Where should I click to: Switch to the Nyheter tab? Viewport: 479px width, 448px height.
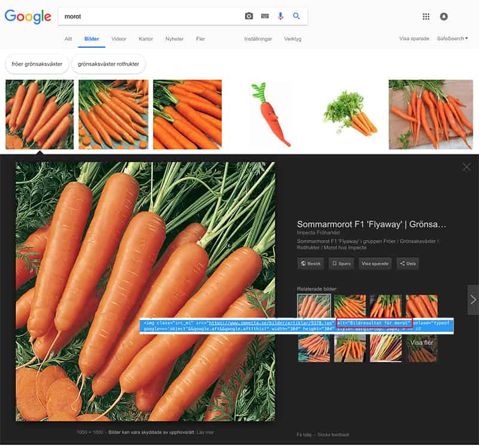[x=174, y=39]
